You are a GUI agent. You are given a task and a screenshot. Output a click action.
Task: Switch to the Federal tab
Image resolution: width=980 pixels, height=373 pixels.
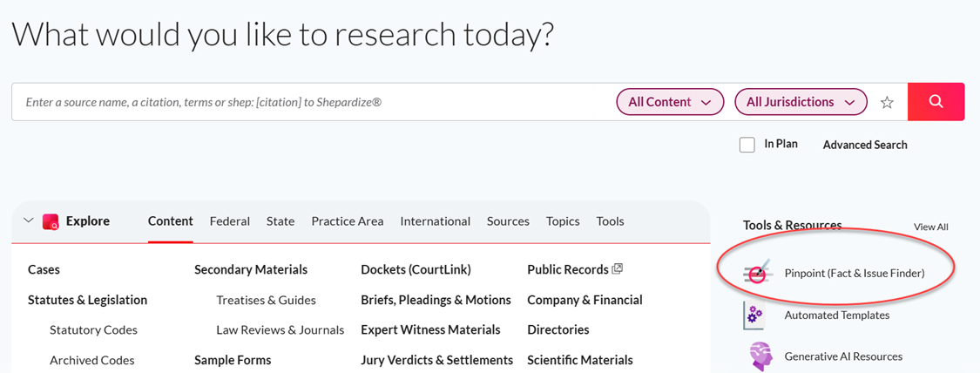tap(229, 221)
